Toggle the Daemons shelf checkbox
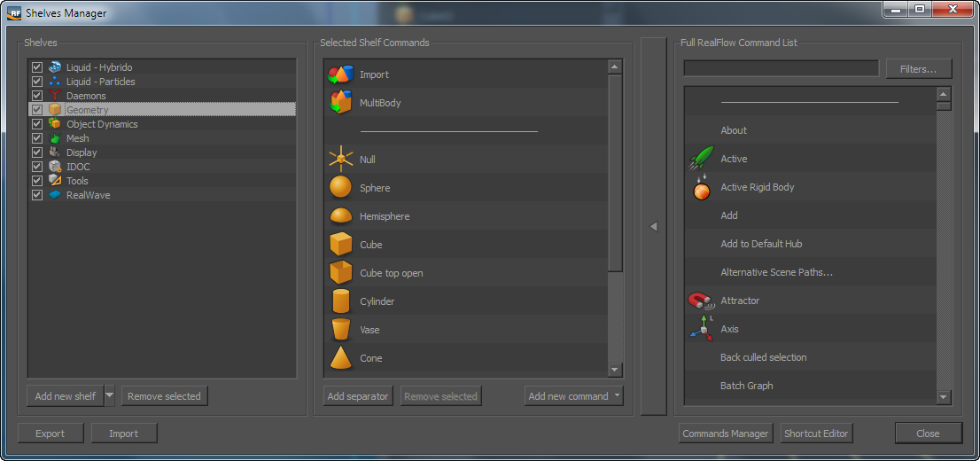This screenshot has height=461, width=980. [37, 96]
